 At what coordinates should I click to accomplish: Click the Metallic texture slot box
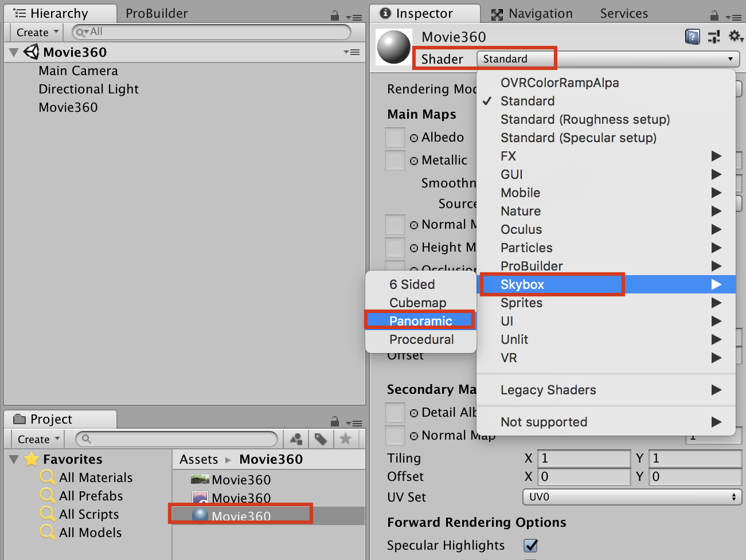[395, 160]
